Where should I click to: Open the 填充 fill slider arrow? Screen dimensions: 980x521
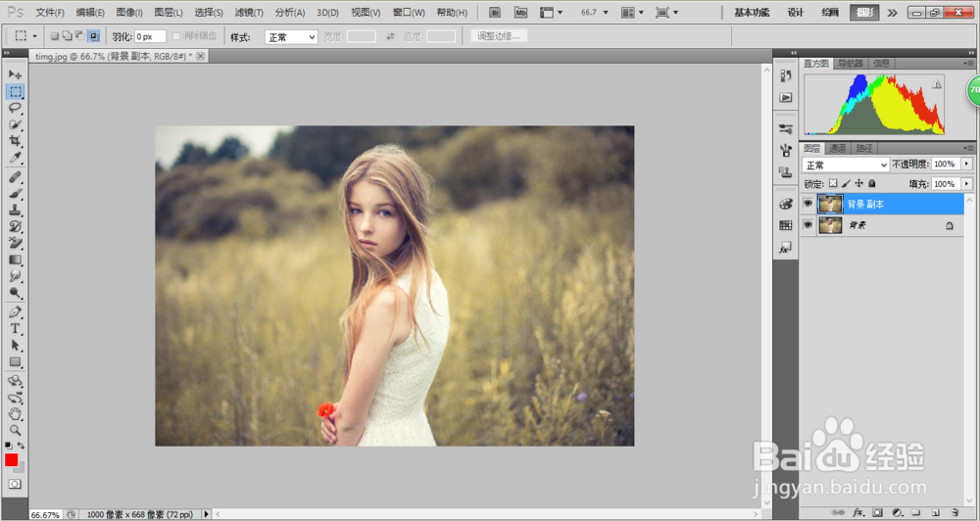(967, 184)
